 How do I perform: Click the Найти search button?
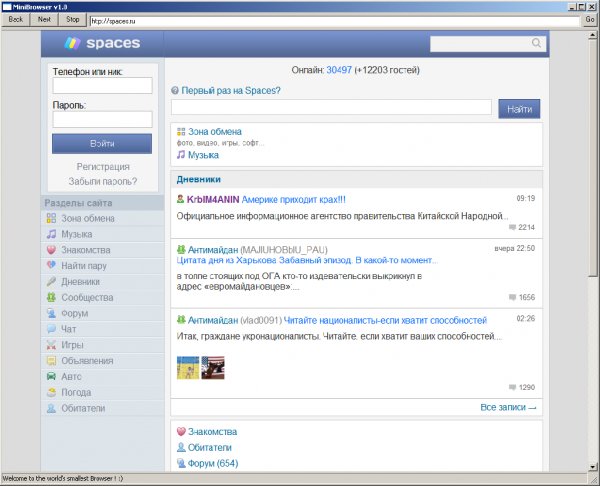[x=519, y=109]
